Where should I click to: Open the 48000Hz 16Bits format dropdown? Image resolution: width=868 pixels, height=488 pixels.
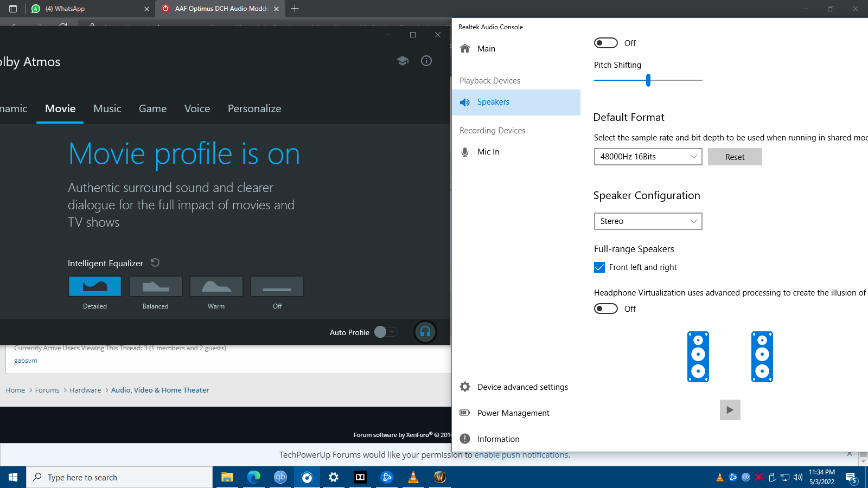click(x=648, y=157)
